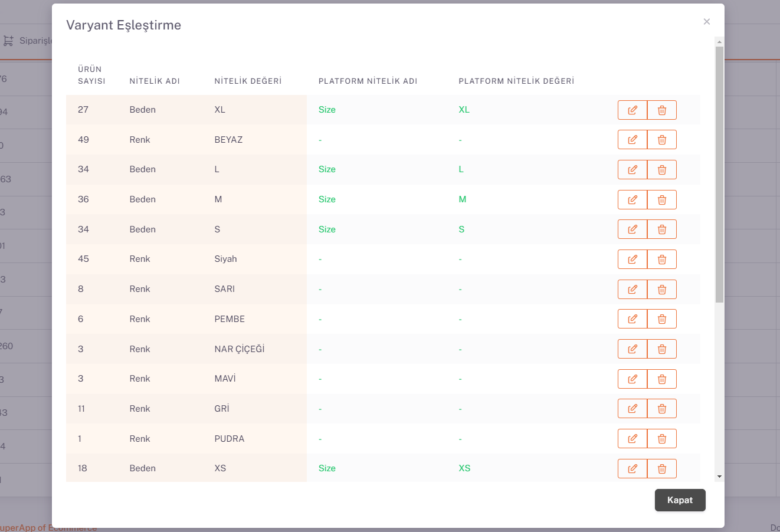
Task: Edit the Beden M variant row
Action: click(632, 199)
